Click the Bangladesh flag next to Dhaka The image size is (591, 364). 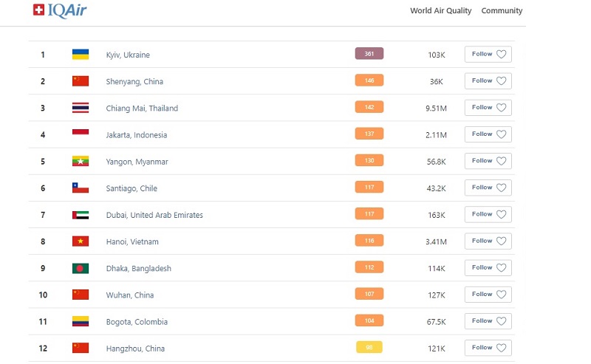(x=81, y=268)
